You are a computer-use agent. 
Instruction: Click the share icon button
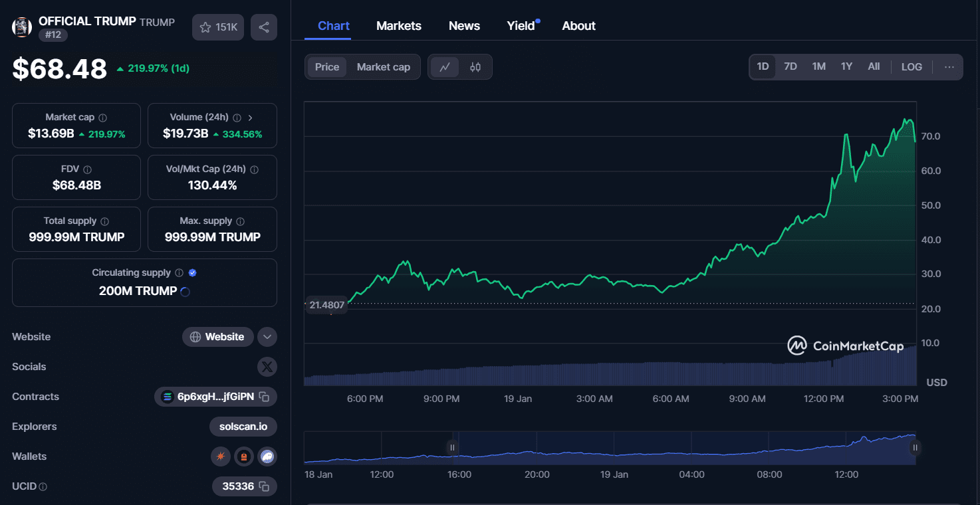pos(264,27)
